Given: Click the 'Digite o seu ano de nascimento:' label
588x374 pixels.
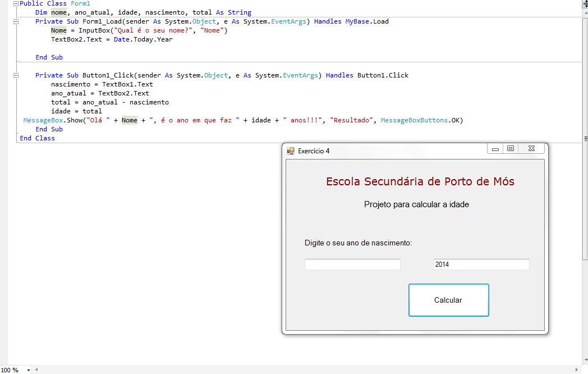Looking at the screenshot, I should 358,243.
